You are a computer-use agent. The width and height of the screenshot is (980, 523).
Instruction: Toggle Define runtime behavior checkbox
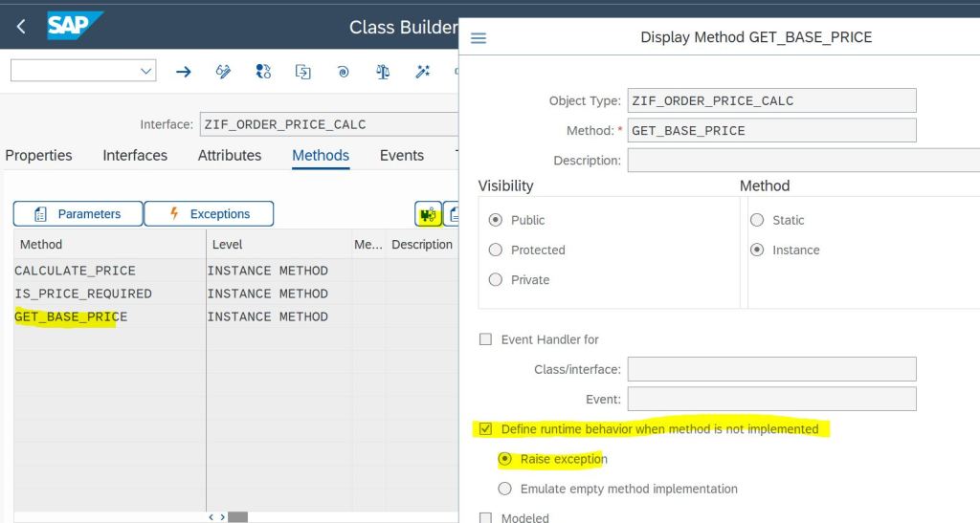485,429
